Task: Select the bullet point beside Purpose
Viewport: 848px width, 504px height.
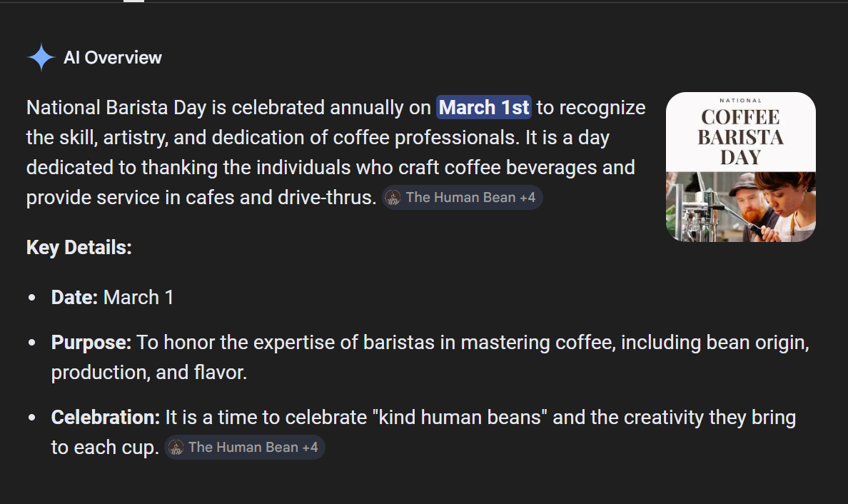Action: [32, 343]
